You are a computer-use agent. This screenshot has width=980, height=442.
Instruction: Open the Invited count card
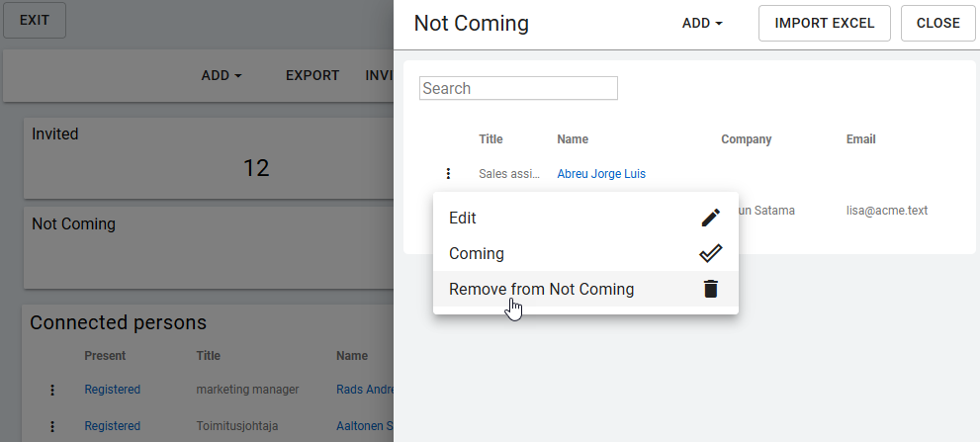208,156
